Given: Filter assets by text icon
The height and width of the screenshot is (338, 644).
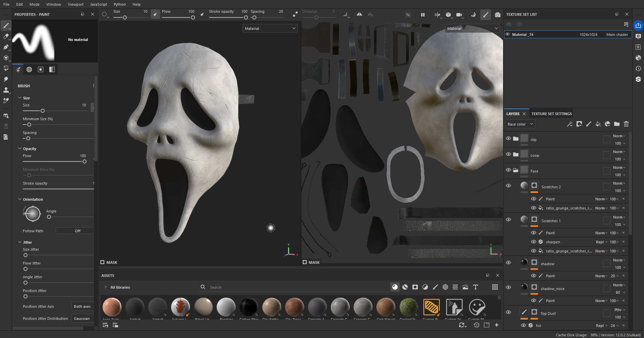Looking at the screenshot, I should click(x=476, y=287).
